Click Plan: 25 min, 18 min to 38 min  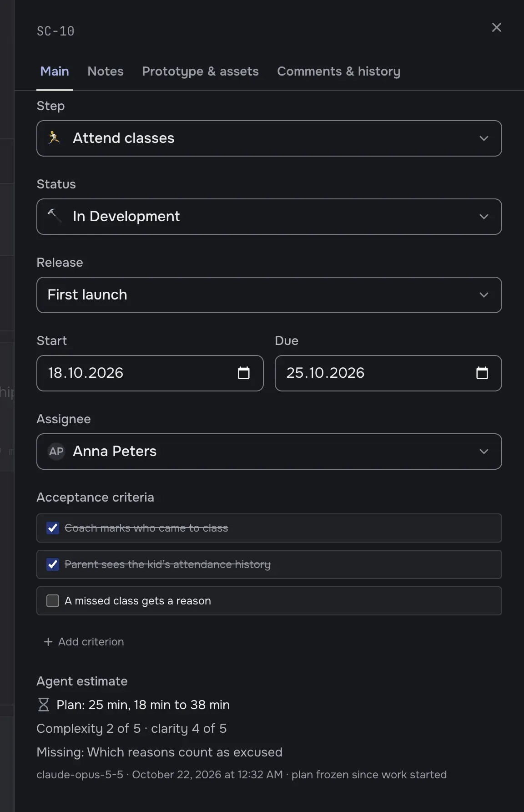click(143, 705)
